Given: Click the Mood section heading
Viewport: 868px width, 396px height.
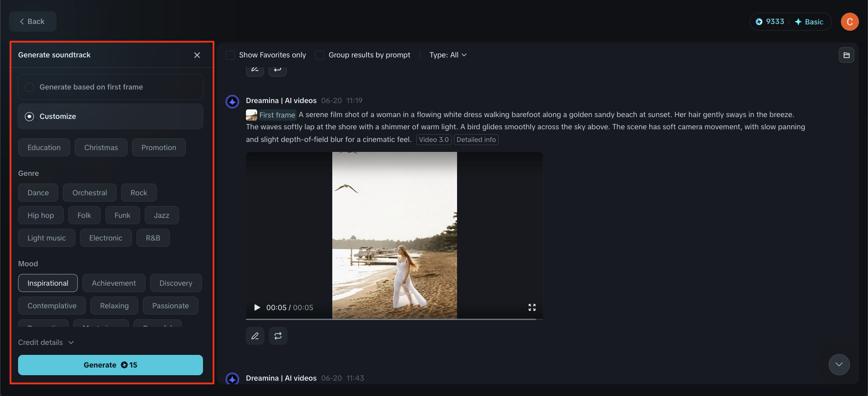Looking at the screenshot, I should [x=28, y=264].
